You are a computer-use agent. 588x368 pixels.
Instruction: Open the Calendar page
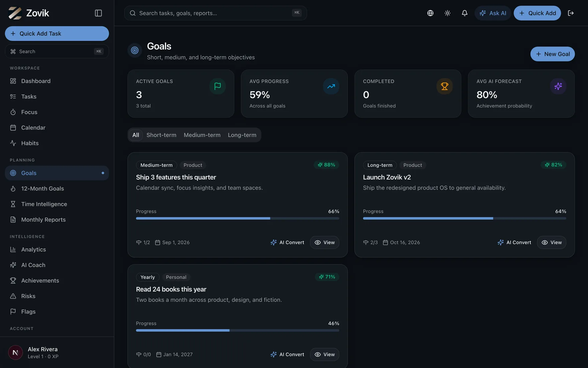(57, 127)
